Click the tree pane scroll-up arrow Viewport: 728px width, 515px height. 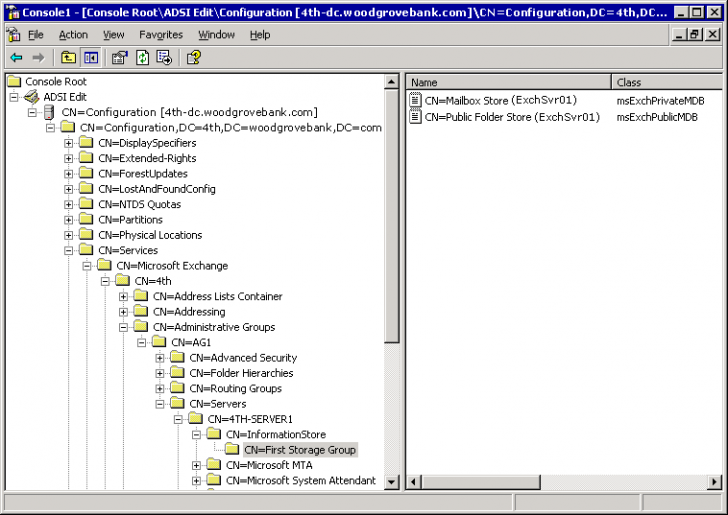tap(391, 82)
